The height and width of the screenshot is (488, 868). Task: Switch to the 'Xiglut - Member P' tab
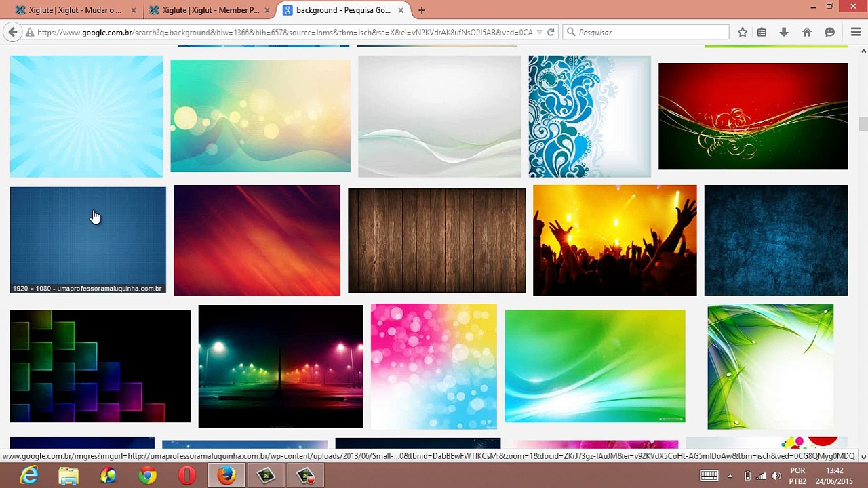click(x=210, y=10)
